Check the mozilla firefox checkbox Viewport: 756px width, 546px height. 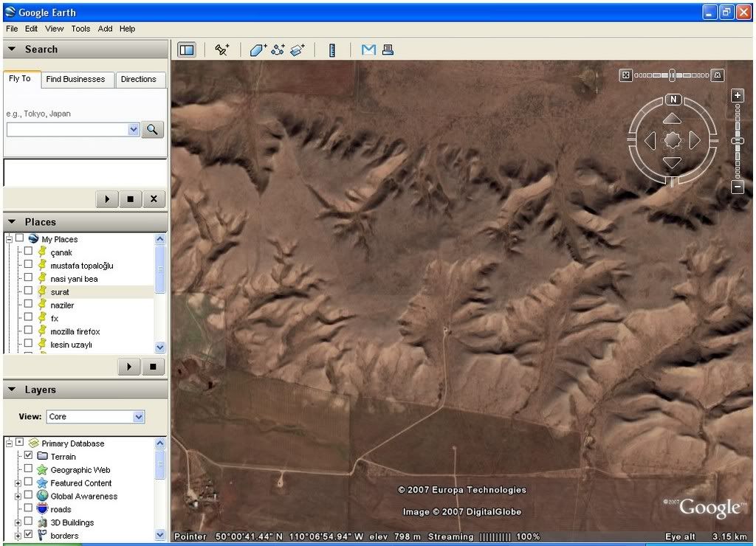tap(29, 330)
